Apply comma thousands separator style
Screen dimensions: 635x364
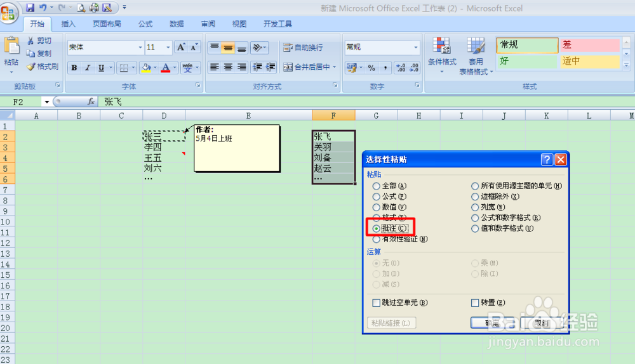click(385, 68)
